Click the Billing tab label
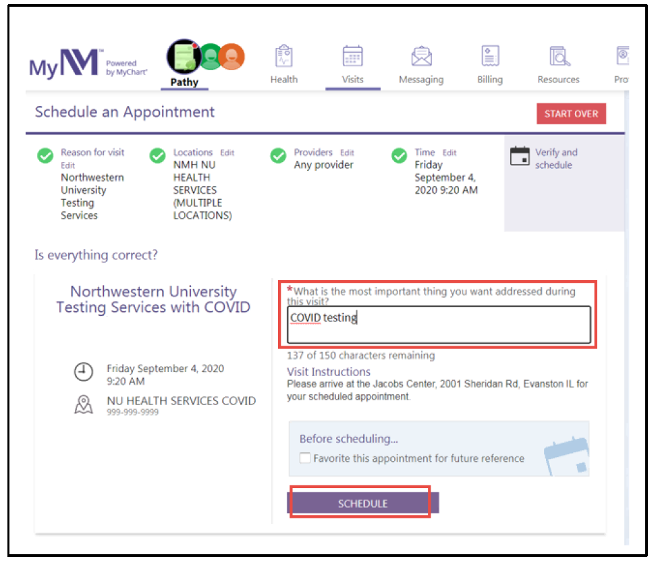This screenshot has width=656, height=564. (490, 79)
